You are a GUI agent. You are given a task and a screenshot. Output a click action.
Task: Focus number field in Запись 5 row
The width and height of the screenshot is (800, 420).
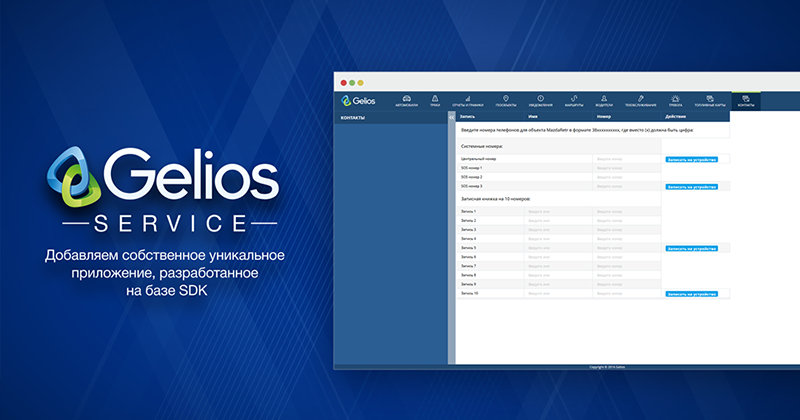627,248
